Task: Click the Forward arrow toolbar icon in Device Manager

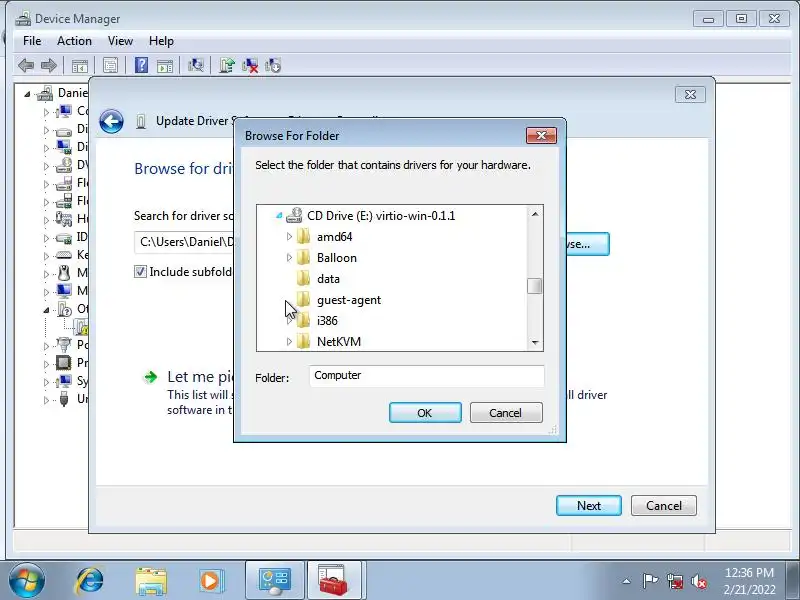Action: click(48, 65)
